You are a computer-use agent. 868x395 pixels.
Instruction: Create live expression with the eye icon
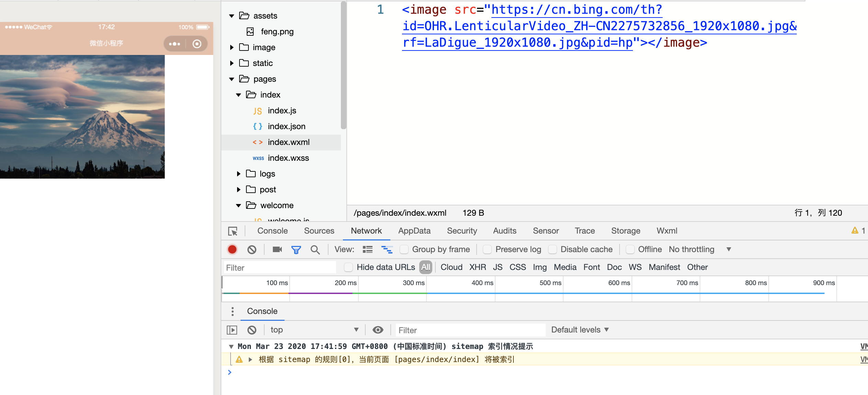click(x=378, y=330)
